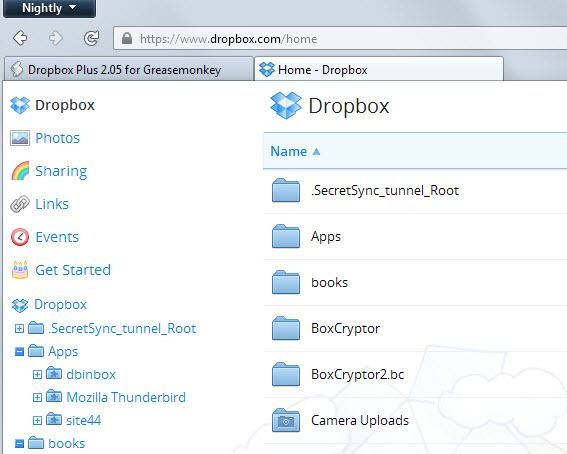567x454 pixels.
Task: Click the Photos picture icon in sidebar
Action: pos(20,138)
